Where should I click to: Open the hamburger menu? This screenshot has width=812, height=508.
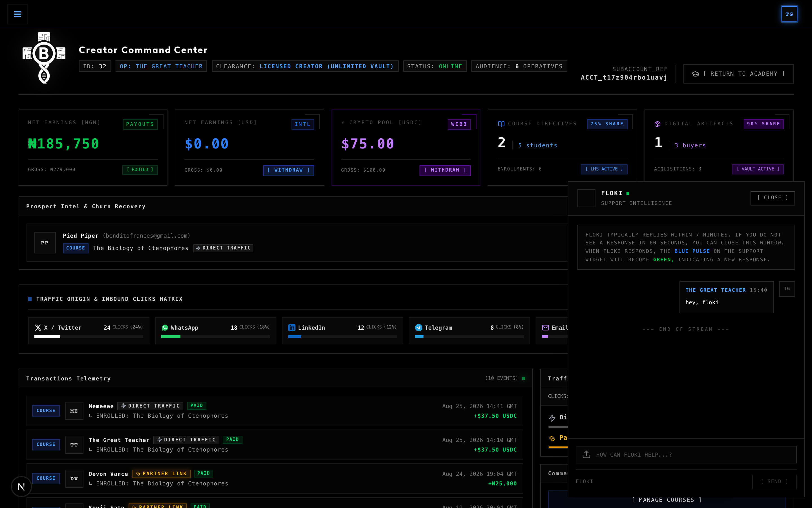pyautogui.click(x=17, y=14)
